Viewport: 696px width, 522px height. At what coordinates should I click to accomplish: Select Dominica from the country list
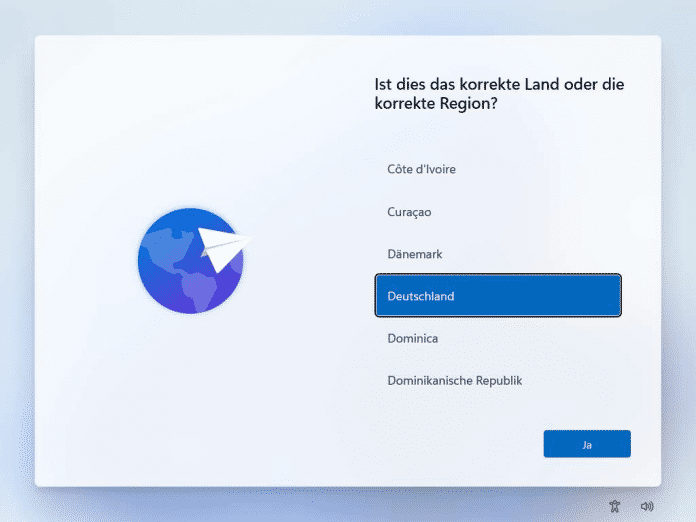click(x=412, y=338)
